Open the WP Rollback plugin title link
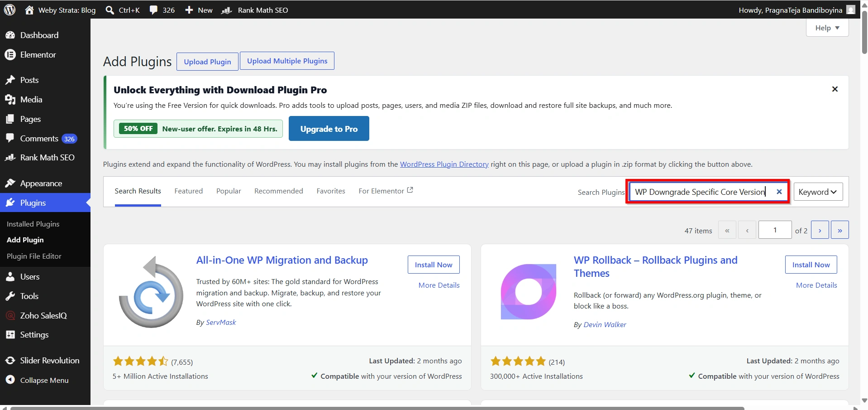Image resolution: width=868 pixels, height=410 pixels. pyautogui.click(x=656, y=267)
